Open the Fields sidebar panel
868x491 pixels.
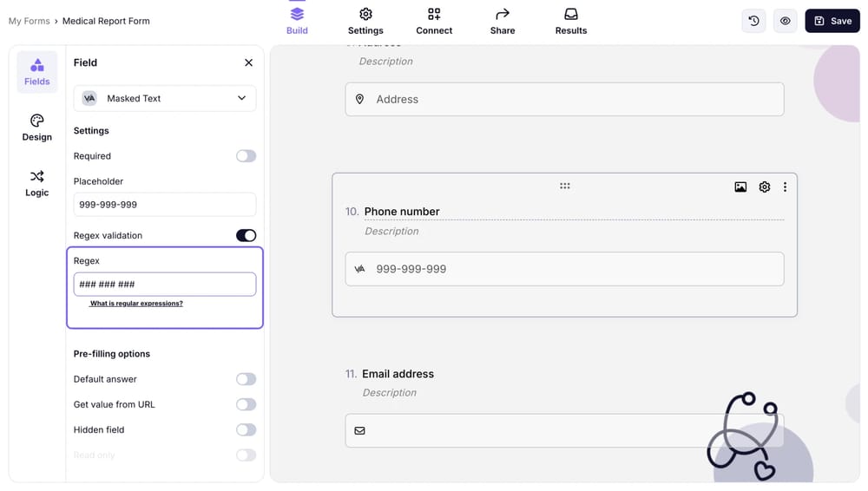coord(36,72)
